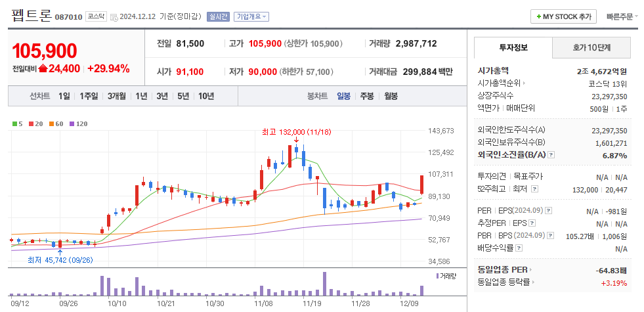Viewport: 644px width, 312px height.
Task: Open the 시가총액순위 link
Action: (502, 83)
